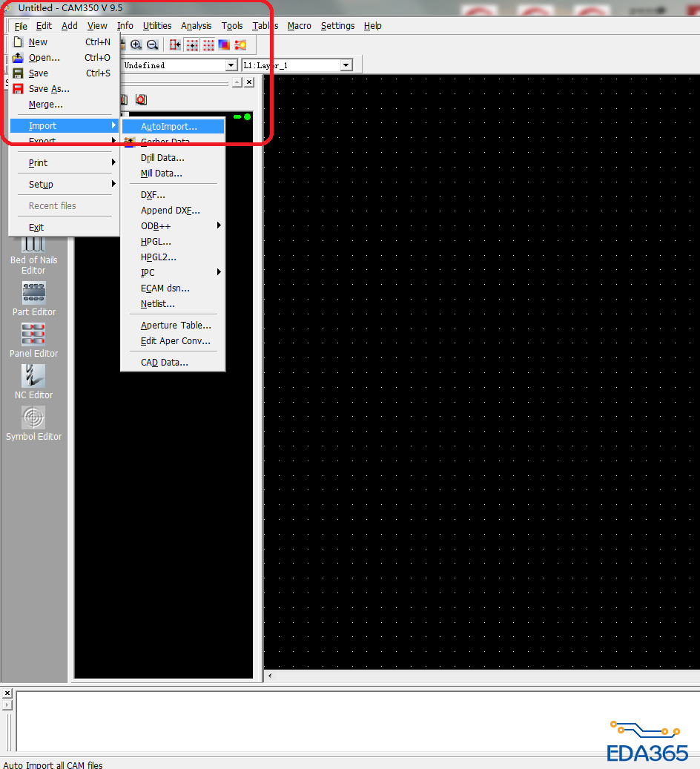
Task: Select Append DXF option
Action: pos(174,211)
